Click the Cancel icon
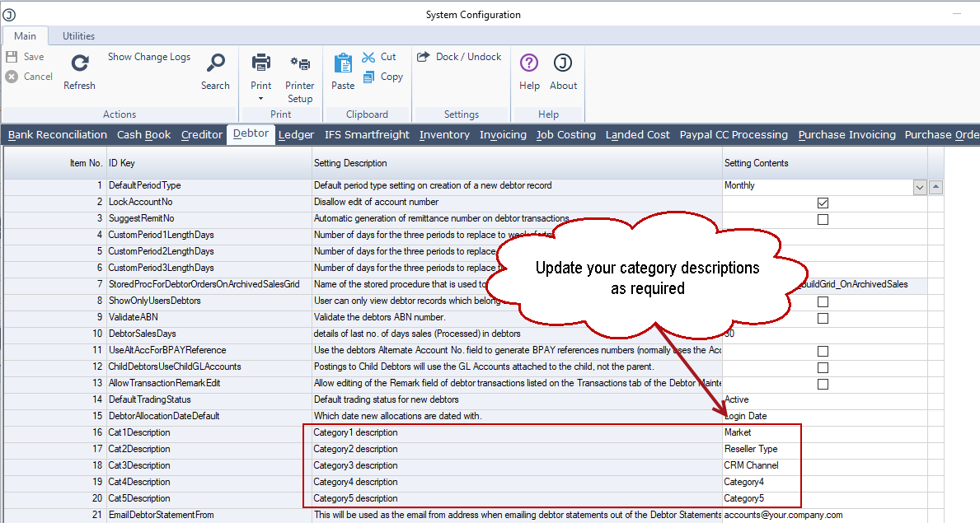The height and width of the screenshot is (523, 980). tap(12, 77)
